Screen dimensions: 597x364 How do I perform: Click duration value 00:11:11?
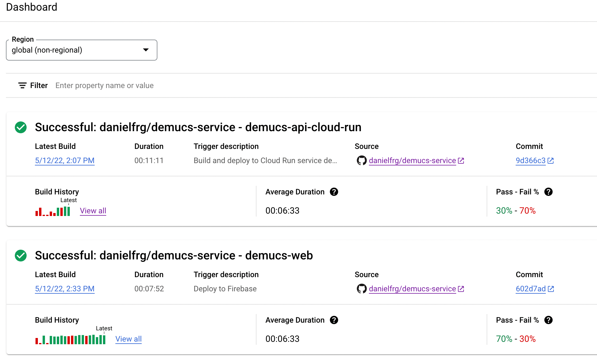coord(149,160)
